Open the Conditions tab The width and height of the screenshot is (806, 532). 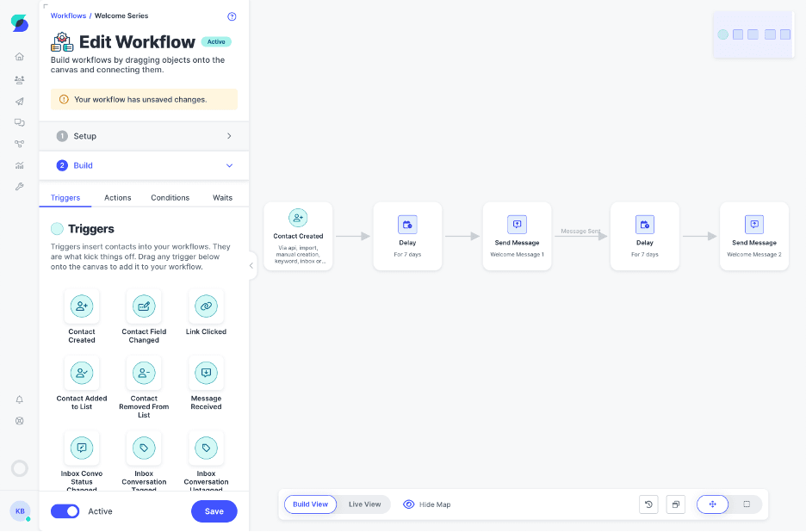point(170,198)
